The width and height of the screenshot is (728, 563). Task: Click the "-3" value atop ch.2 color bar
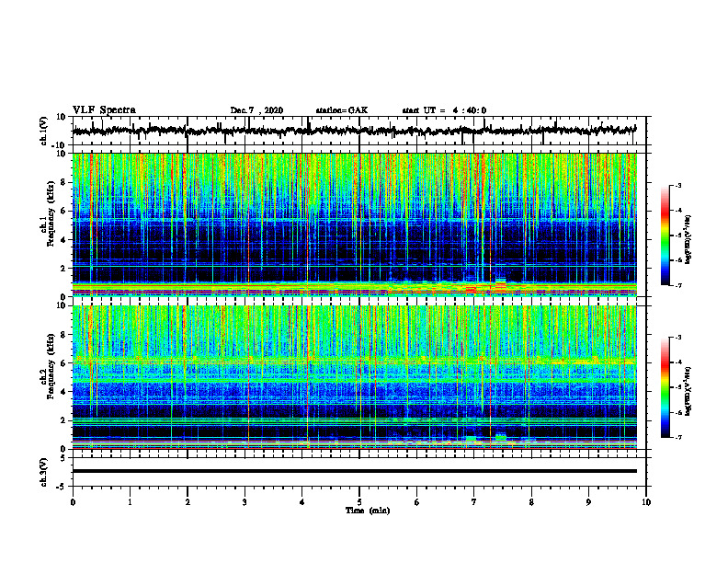tap(677, 338)
